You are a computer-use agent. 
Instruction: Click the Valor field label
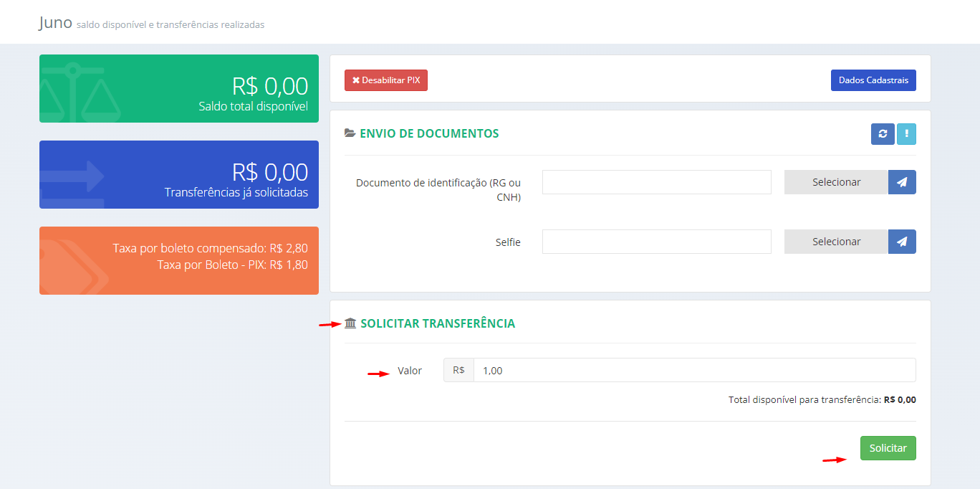410,371
